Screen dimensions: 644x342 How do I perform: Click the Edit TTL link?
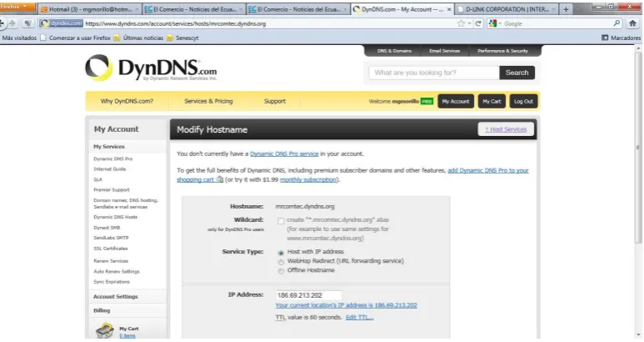359,317
